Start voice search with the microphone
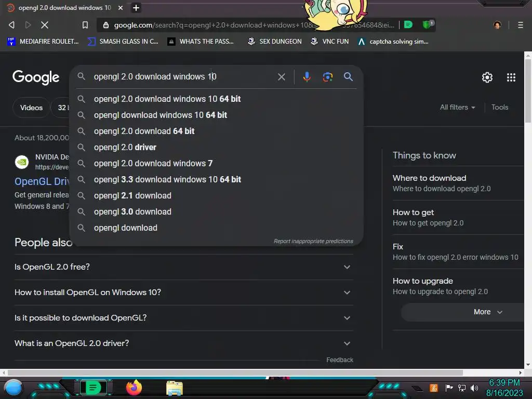The width and height of the screenshot is (532, 399). point(307,77)
